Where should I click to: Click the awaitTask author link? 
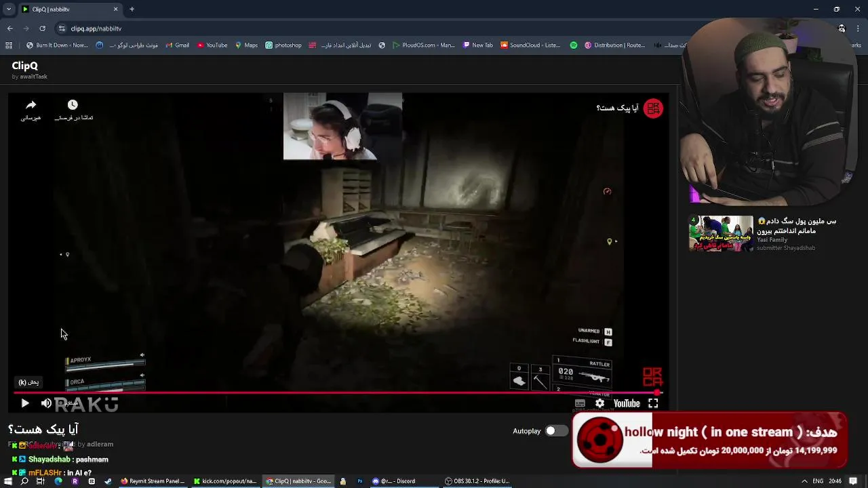coord(33,77)
